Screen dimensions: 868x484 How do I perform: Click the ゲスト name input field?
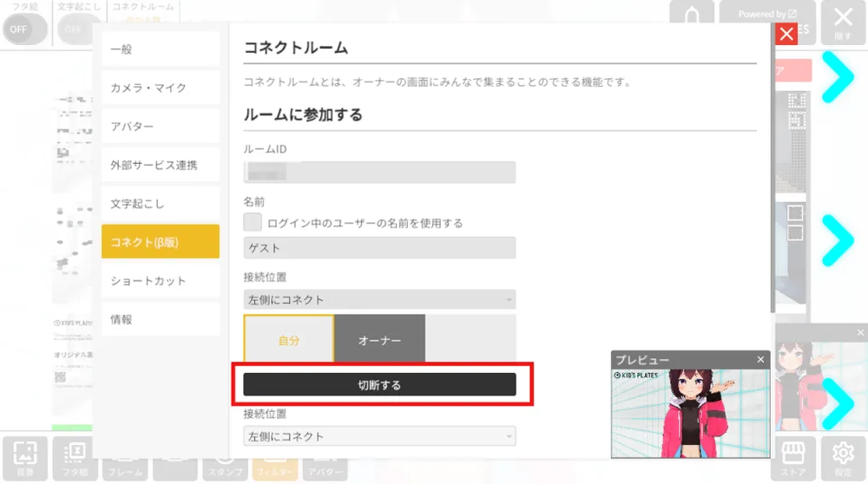pyautogui.click(x=380, y=248)
